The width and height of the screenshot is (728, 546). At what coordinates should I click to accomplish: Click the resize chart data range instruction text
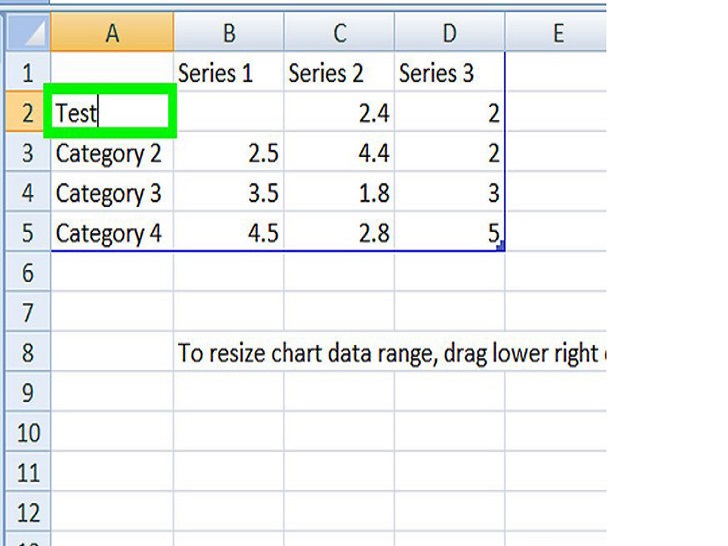(x=390, y=353)
